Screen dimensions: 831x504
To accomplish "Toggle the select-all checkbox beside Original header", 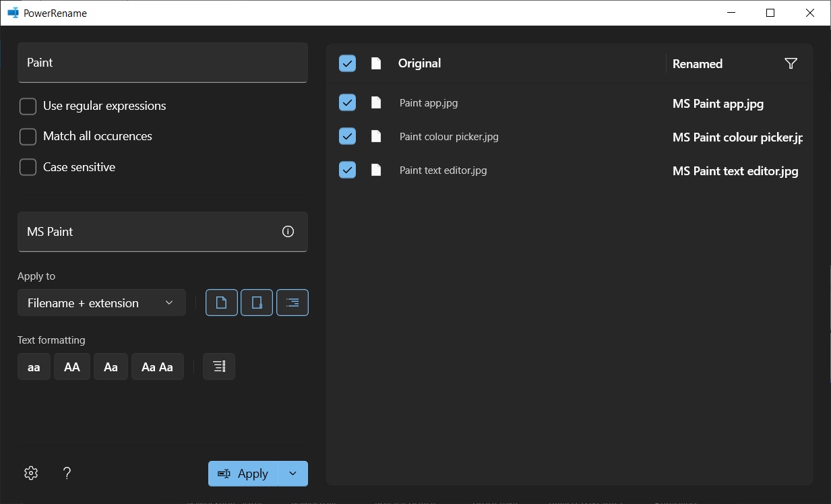I will (347, 63).
